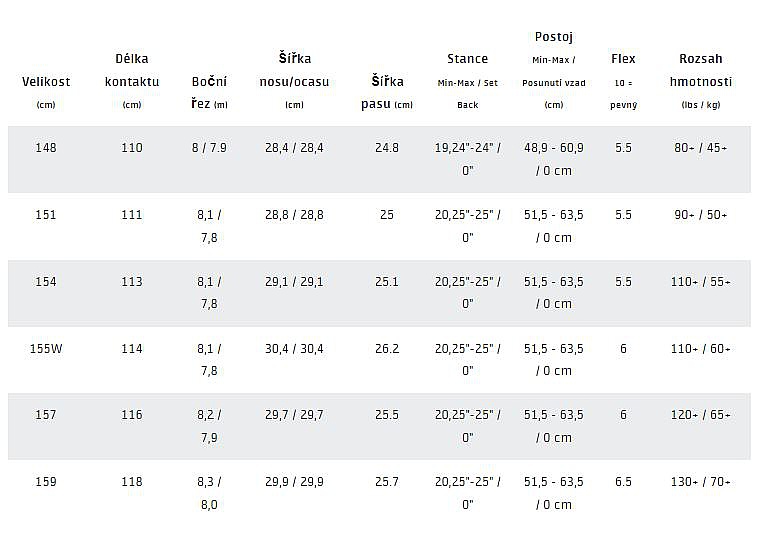Screen dimensions: 762x557
Task: Select the 6.5 flex value
Action: 623,482
